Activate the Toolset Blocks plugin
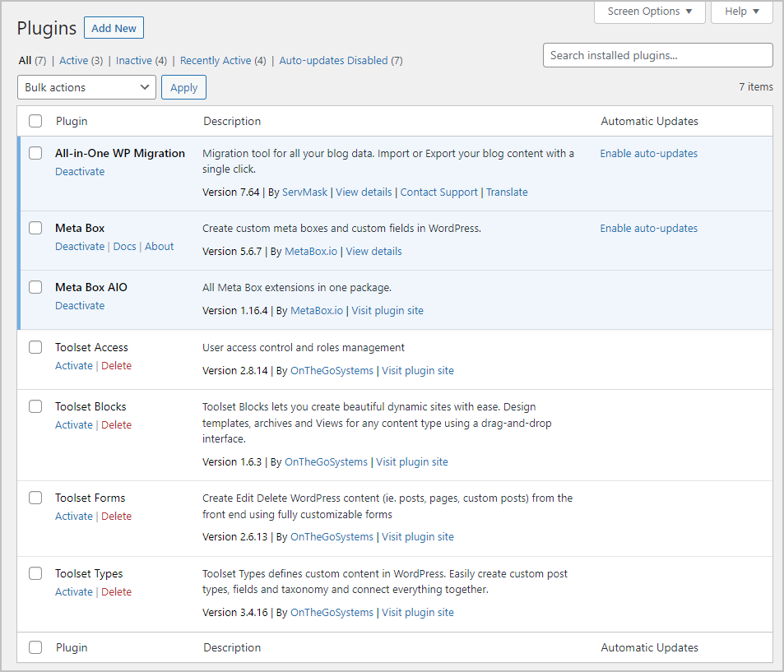 pyautogui.click(x=74, y=425)
